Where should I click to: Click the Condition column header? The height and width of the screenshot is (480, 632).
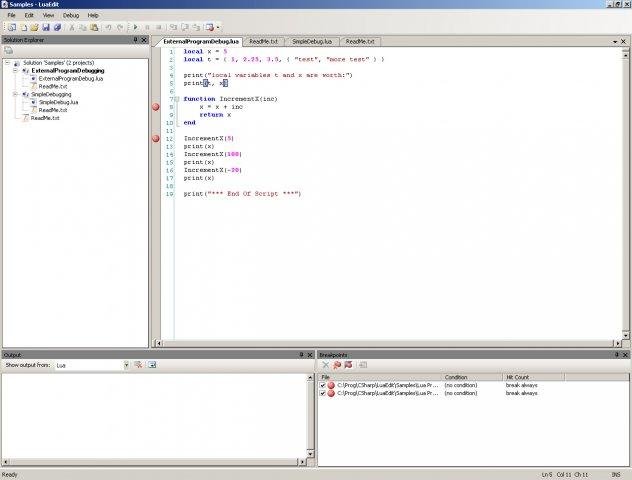coord(472,377)
